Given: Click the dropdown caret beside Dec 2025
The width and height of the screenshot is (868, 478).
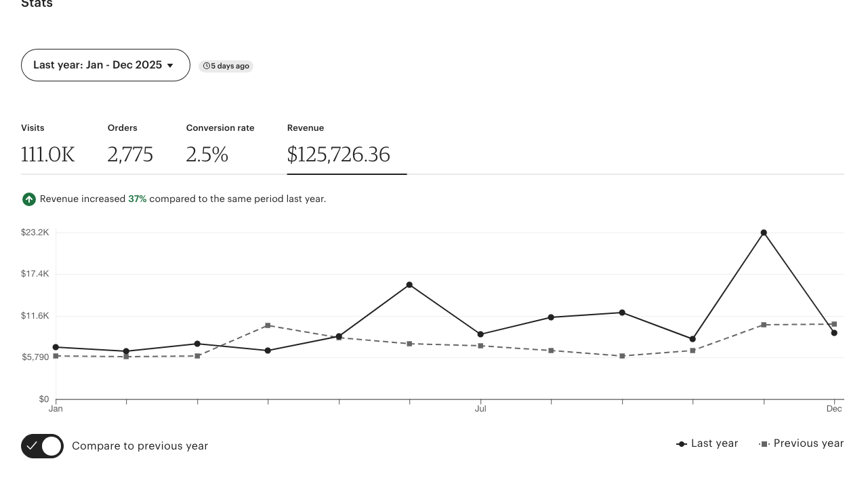Looking at the screenshot, I should (x=170, y=66).
